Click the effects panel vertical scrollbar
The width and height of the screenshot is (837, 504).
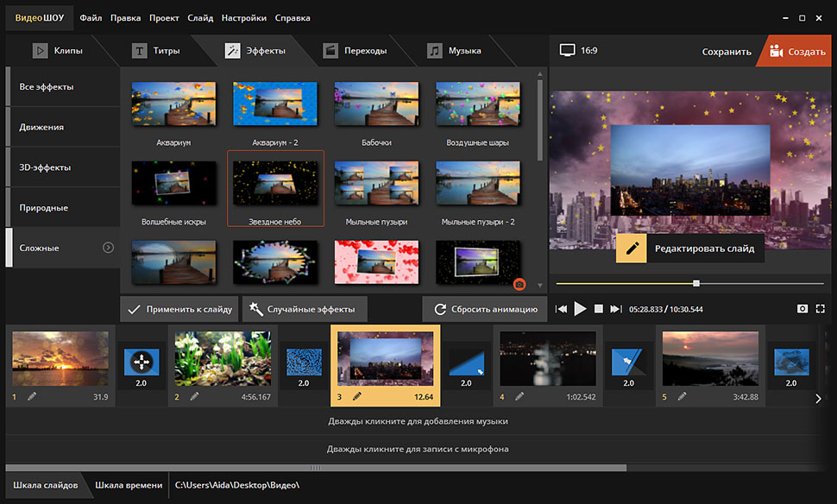[x=539, y=120]
